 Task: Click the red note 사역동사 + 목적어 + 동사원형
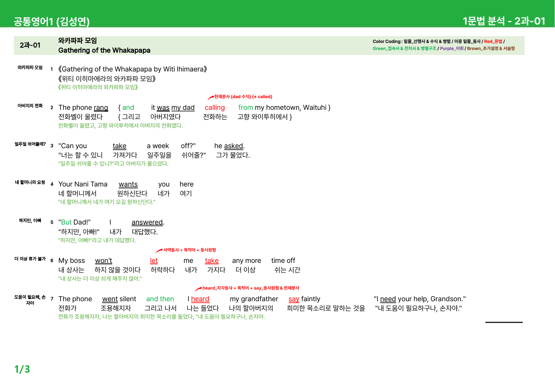[190, 250]
